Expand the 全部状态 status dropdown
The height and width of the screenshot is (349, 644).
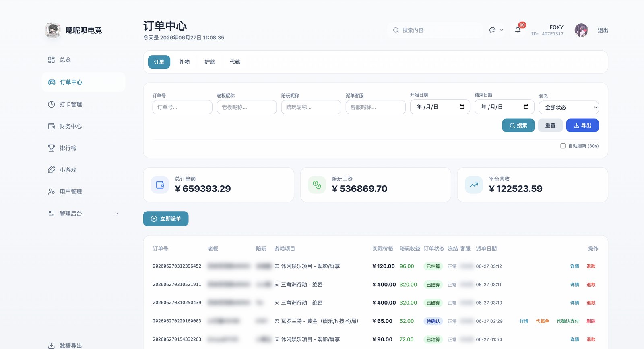pos(569,108)
